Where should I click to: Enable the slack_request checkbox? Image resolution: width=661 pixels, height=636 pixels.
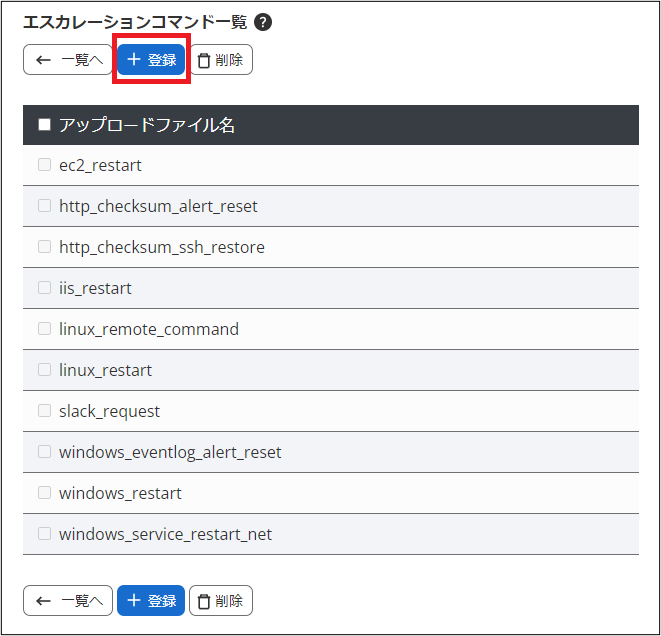(x=44, y=411)
